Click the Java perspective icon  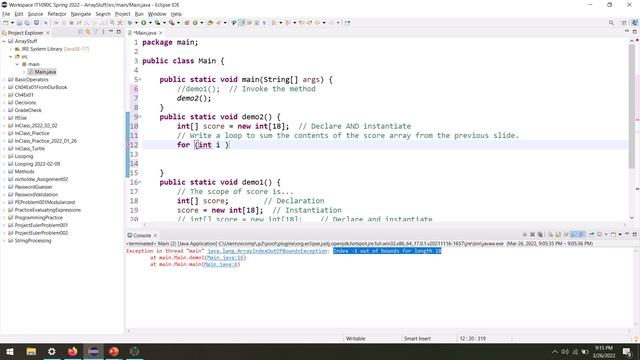point(634,23)
